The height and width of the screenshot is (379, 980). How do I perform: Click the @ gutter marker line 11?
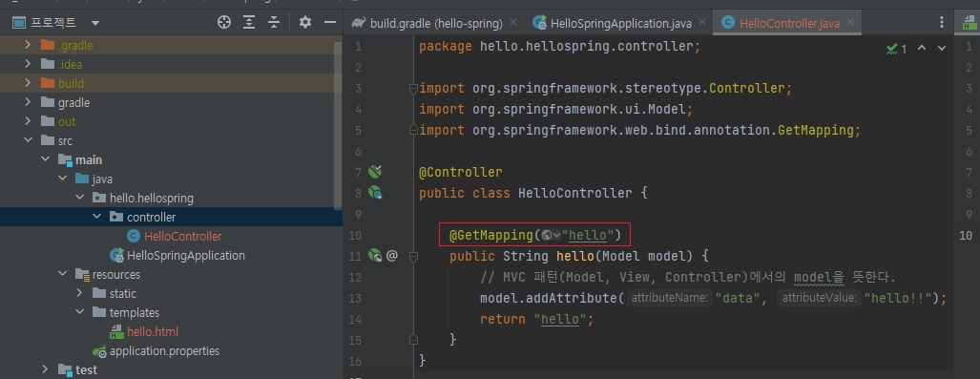(x=392, y=255)
